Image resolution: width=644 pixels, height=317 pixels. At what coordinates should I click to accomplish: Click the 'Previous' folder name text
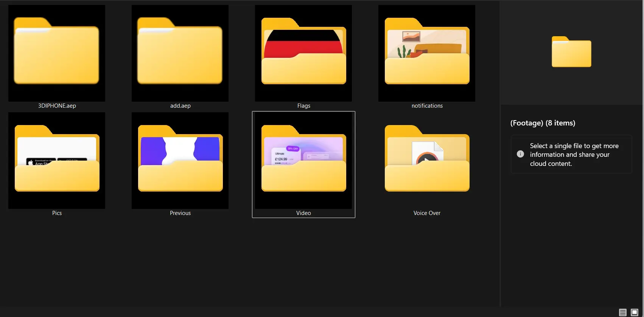tap(180, 213)
